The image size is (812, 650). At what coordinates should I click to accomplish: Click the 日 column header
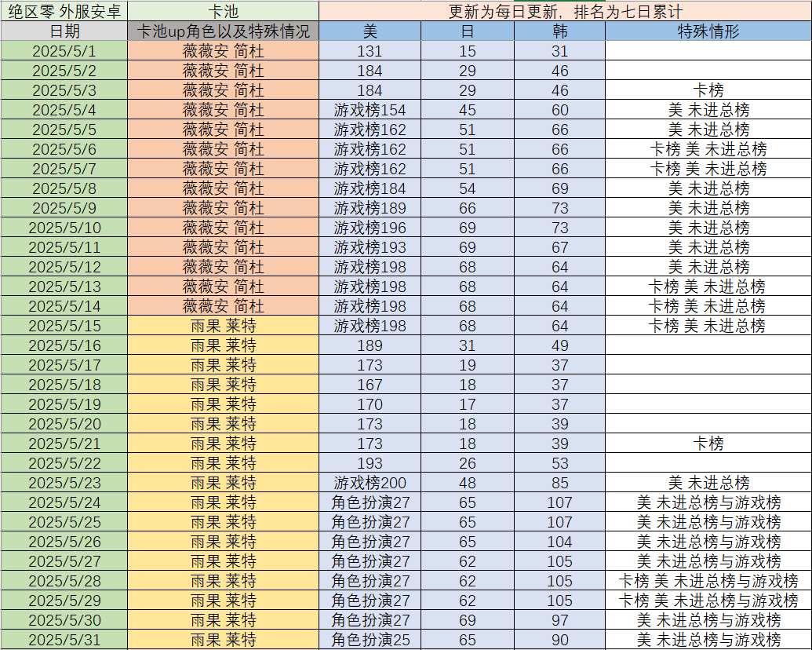[x=467, y=31]
